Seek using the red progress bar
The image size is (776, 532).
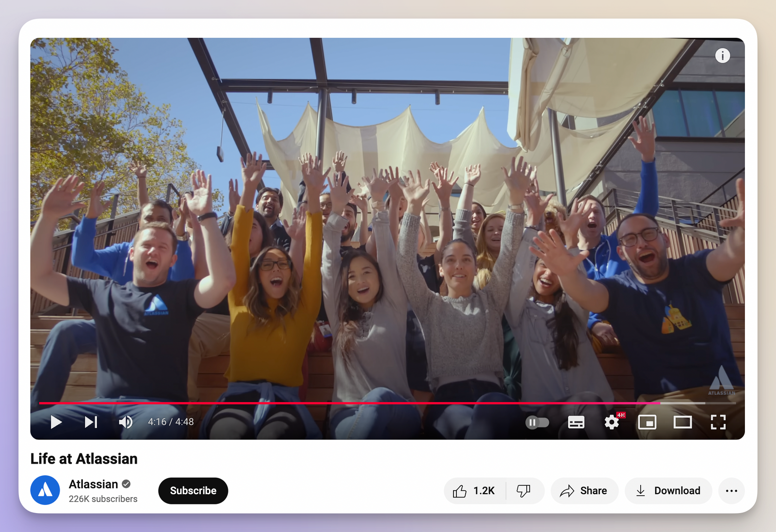click(x=339, y=403)
